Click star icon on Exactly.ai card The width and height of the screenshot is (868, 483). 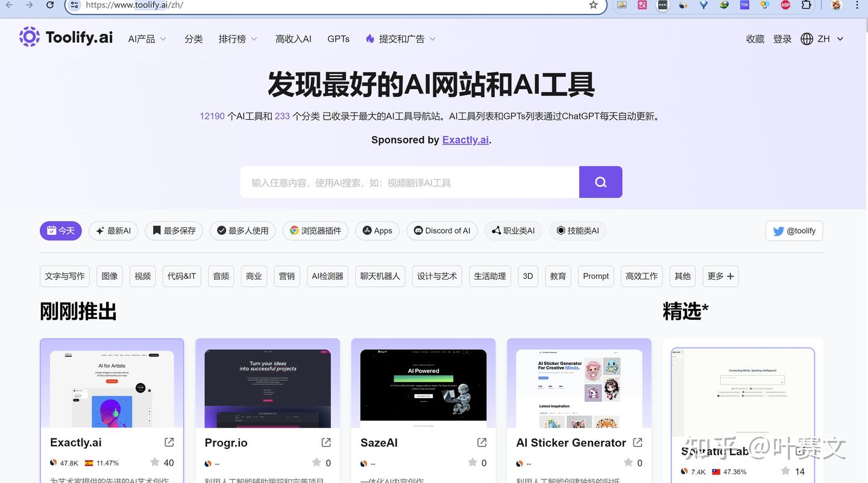pos(155,462)
